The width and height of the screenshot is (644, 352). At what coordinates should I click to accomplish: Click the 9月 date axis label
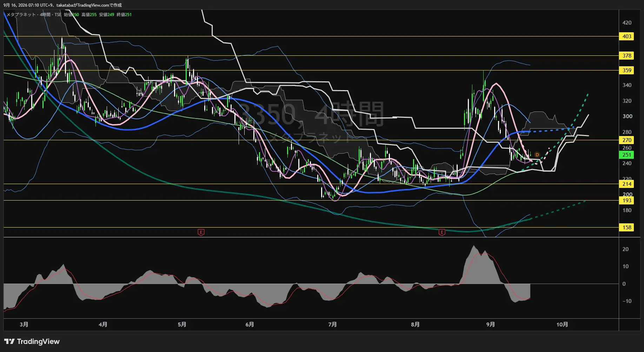491,325
